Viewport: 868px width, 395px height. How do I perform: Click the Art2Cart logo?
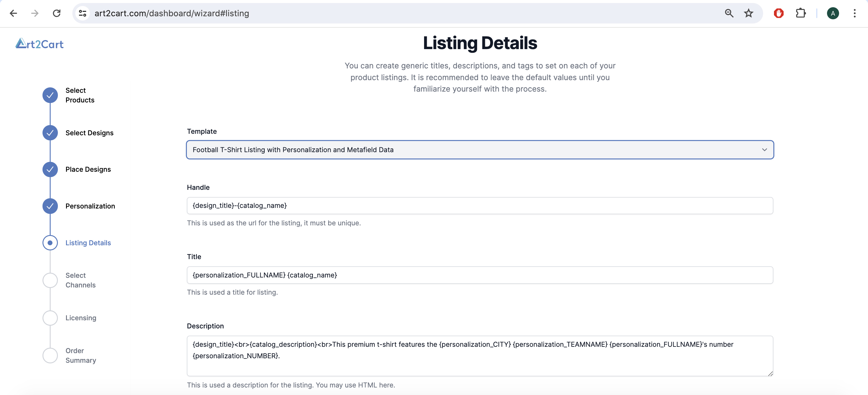tap(39, 44)
